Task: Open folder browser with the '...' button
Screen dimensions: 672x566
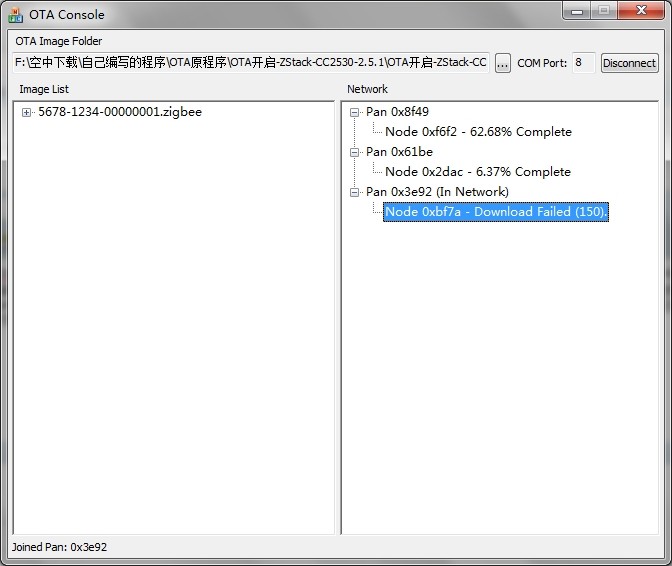Action: [x=503, y=63]
